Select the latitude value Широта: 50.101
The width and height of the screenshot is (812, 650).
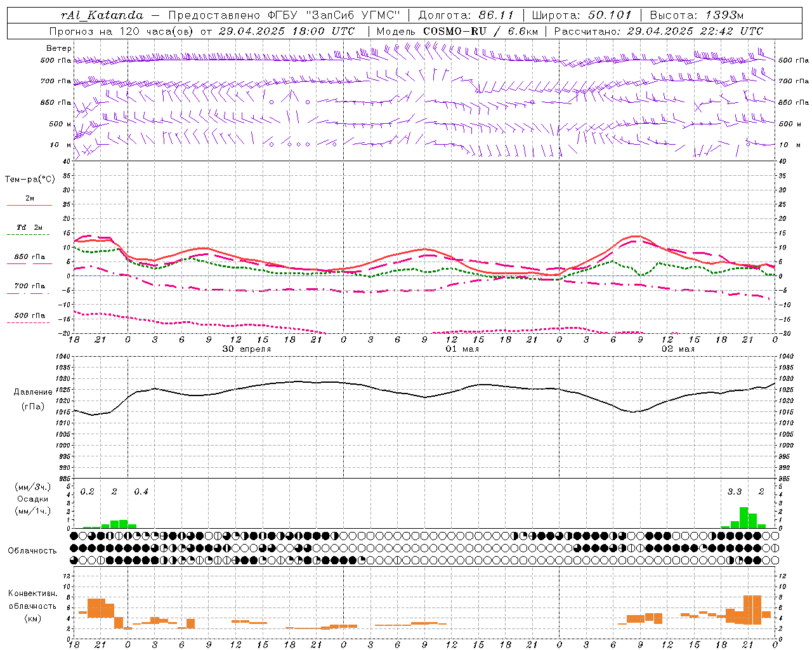point(581,15)
